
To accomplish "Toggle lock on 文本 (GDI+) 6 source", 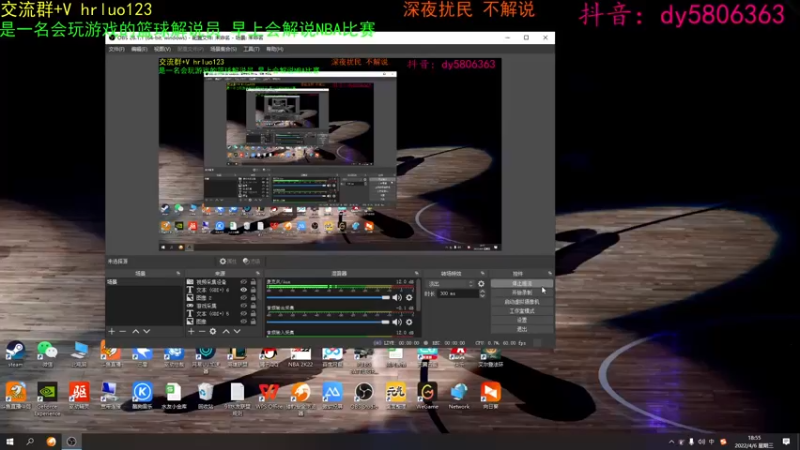I will [x=253, y=290].
